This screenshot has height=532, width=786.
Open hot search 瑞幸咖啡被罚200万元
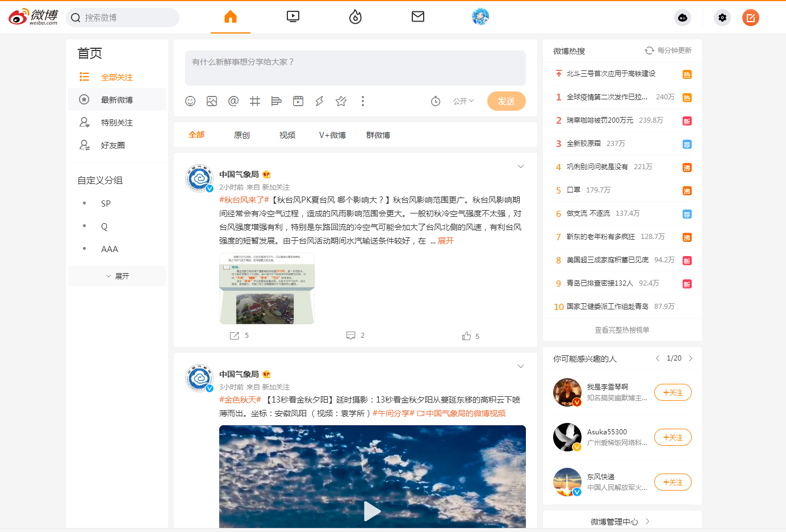[600, 120]
